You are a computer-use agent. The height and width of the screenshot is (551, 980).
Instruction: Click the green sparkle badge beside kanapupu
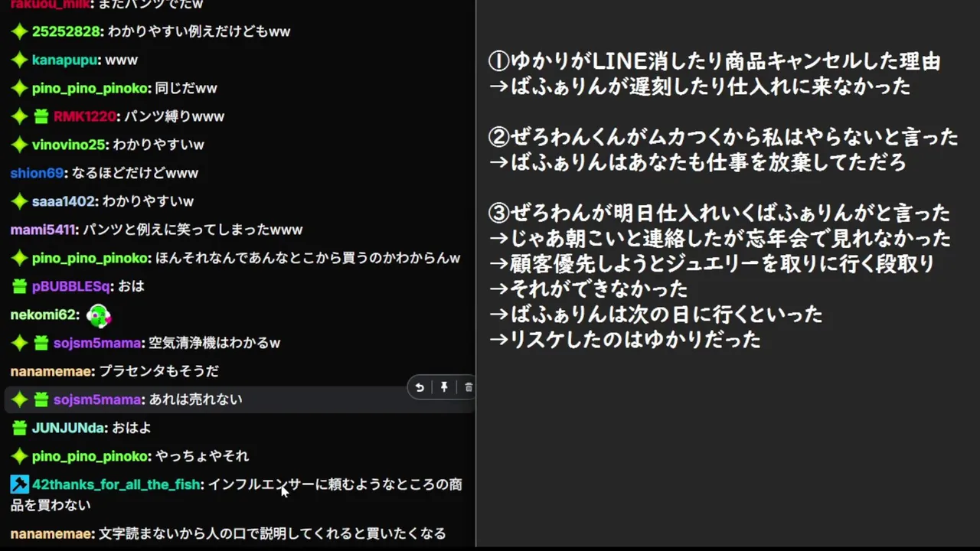click(x=19, y=60)
